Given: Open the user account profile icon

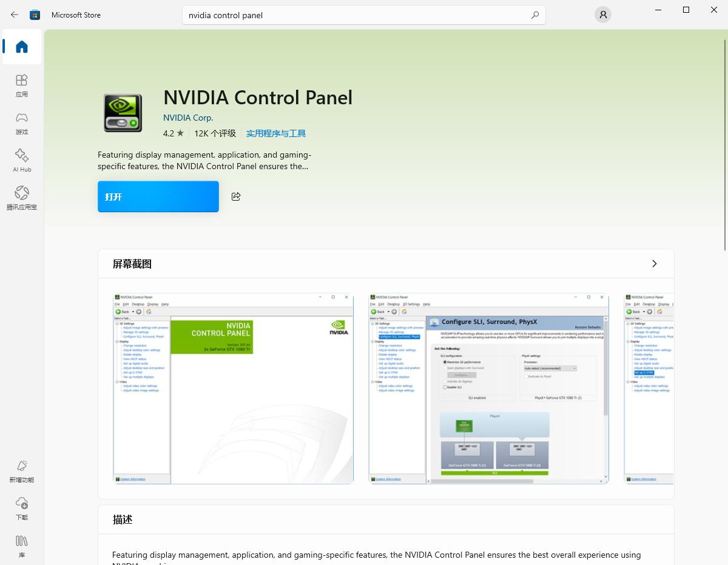Looking at the screenshot, I should click(x=602, y=15).
